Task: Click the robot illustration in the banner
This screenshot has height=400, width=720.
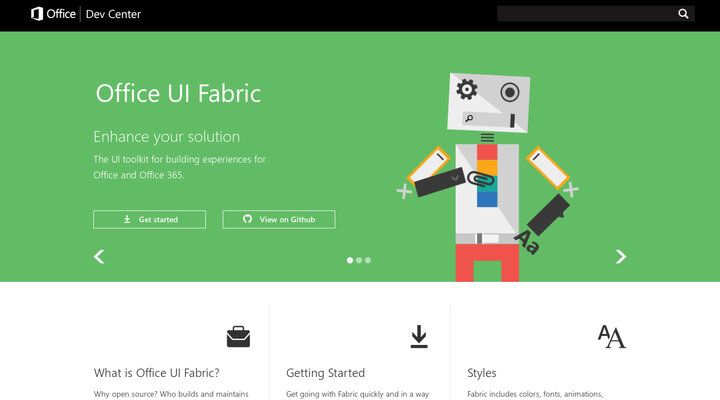Action: (x=488, y=177)
